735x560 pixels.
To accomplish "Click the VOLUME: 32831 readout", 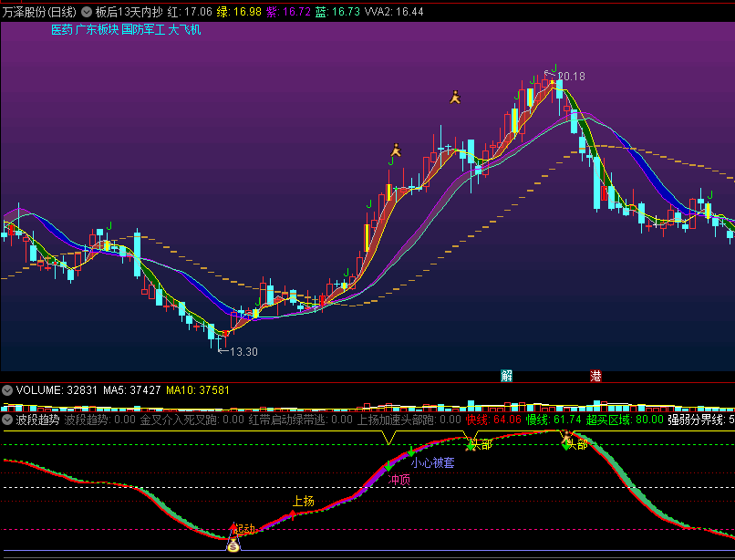I will (57, 390).
